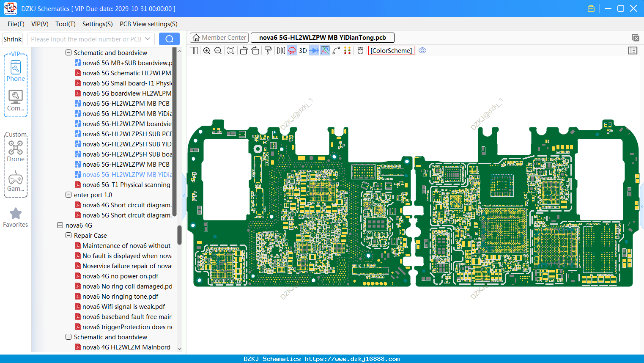Open nova6 5G Small board-T1 Physical file
This screenshot has width=644, height=363.
tap(123, 83)
